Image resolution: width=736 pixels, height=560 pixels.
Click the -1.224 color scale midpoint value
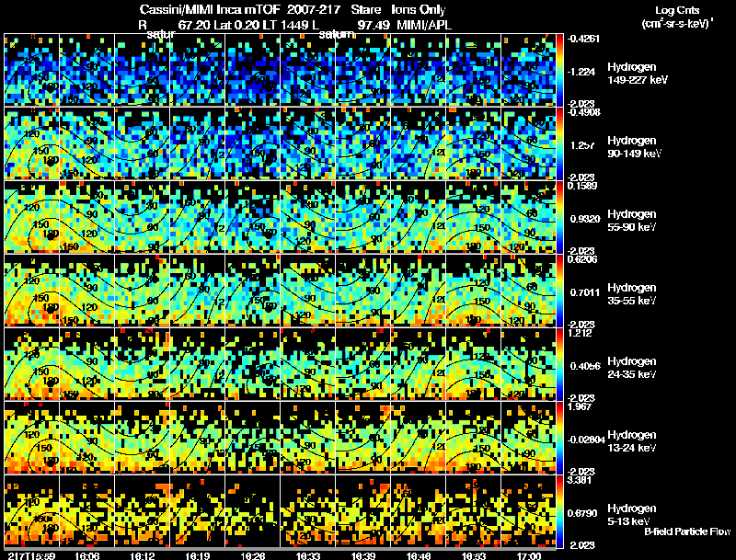coord(581,72)
